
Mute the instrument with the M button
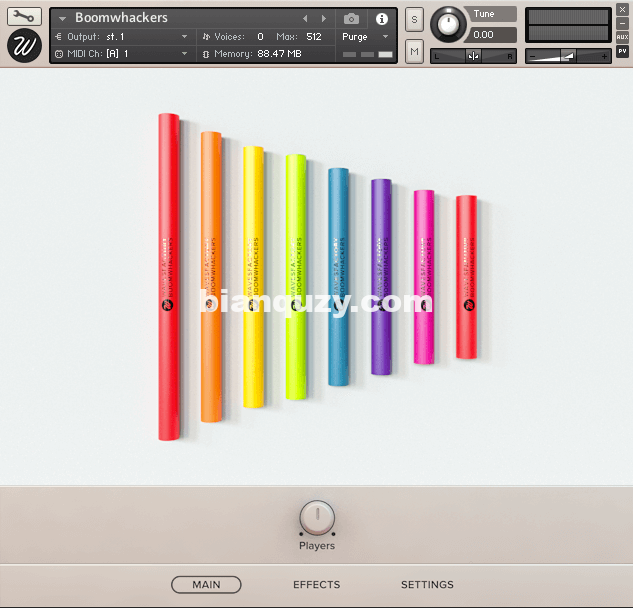point(414,51)
